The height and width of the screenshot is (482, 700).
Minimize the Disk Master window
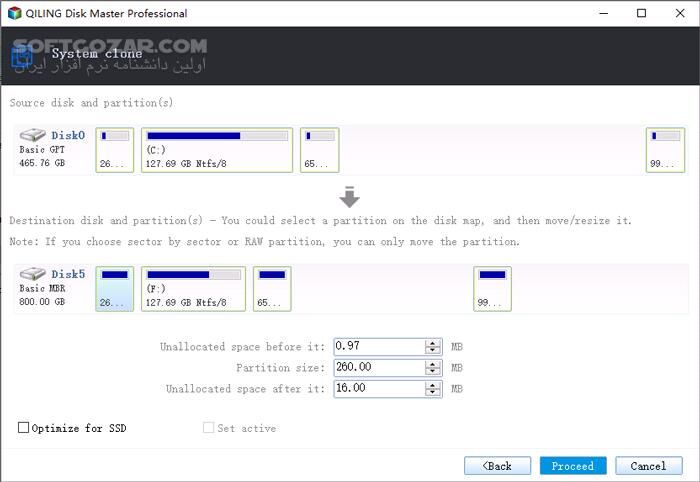604,13
